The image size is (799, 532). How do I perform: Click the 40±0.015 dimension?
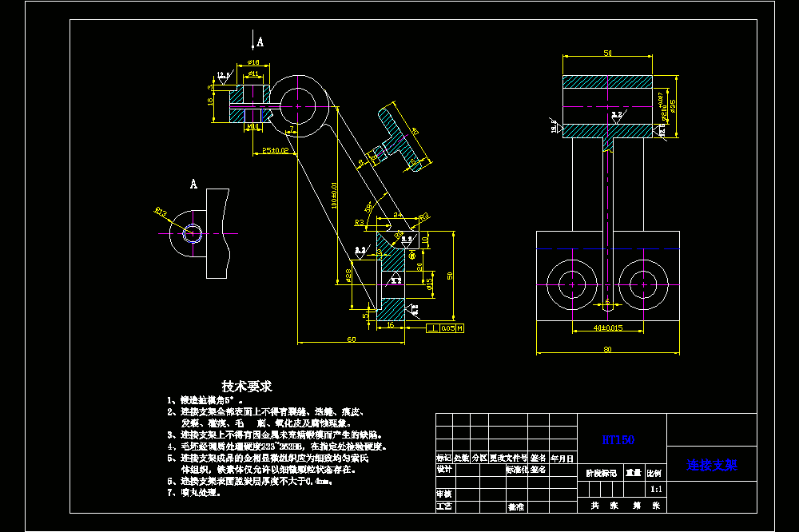pos(608,328)
